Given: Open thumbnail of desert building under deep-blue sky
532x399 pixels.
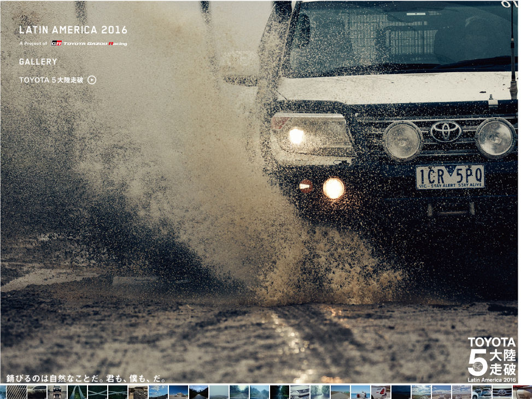Looking at the screenshot, I should tap(178, 392).
